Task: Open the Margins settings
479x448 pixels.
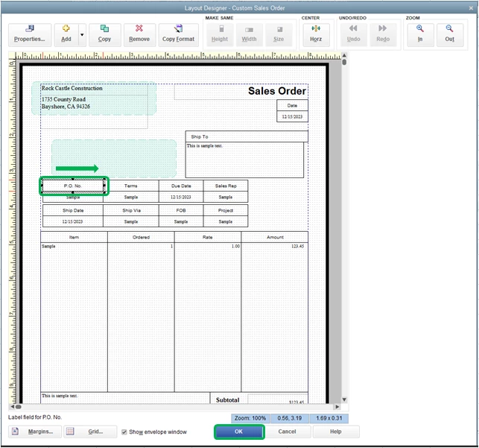Action: point(35,432)
